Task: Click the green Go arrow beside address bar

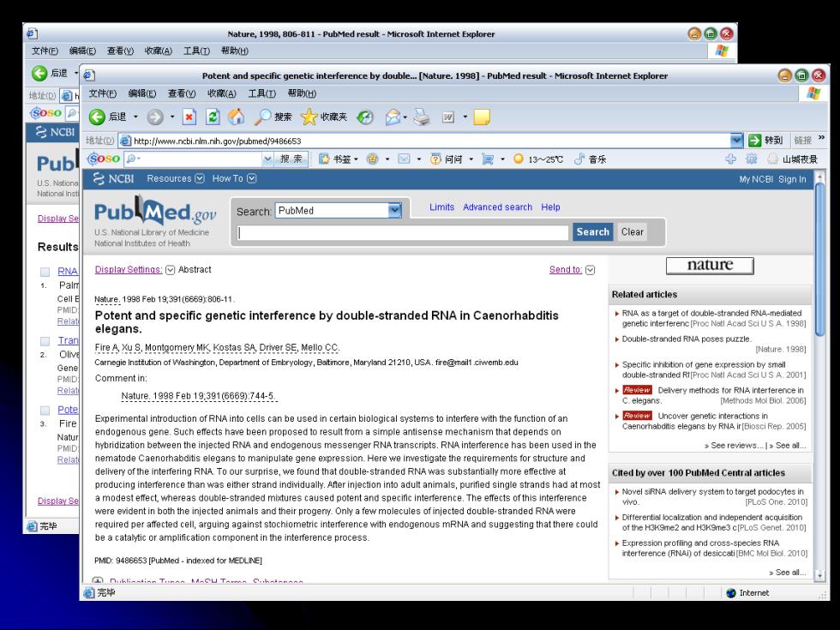Action: coord(755,141)
